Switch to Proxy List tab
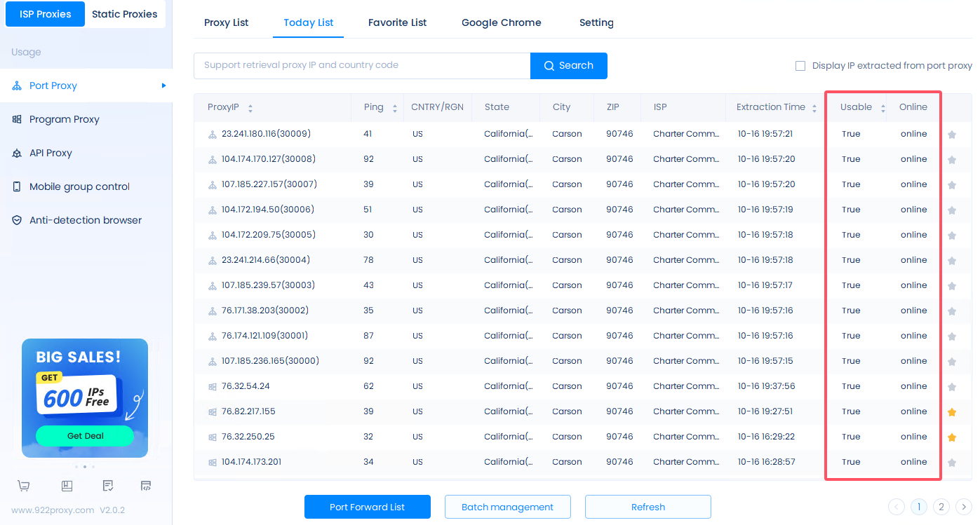Viewport: 980px width, 525px height. (x=226, y=22)
